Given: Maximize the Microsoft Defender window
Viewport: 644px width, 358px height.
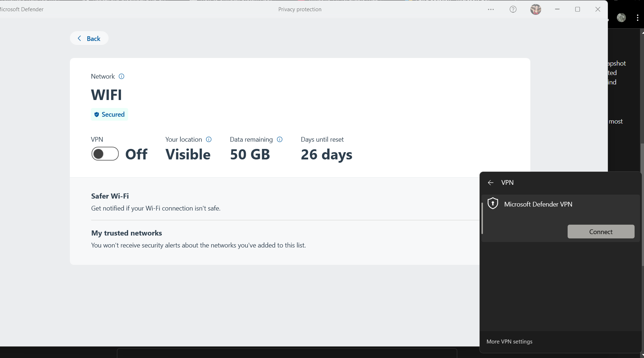Looking at the screenshot, I should point(578,9).
